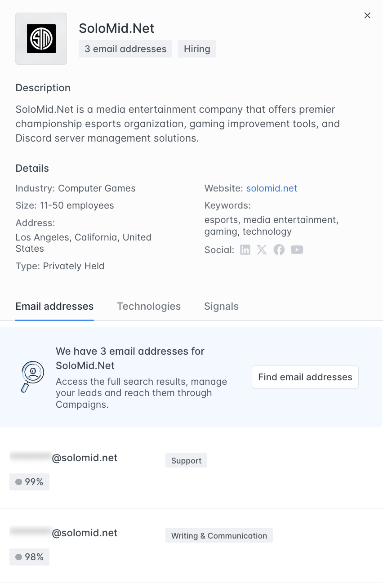This screenshot has height=588, width=383.
Task: Open the Facebook social icon
Action: 279,249
